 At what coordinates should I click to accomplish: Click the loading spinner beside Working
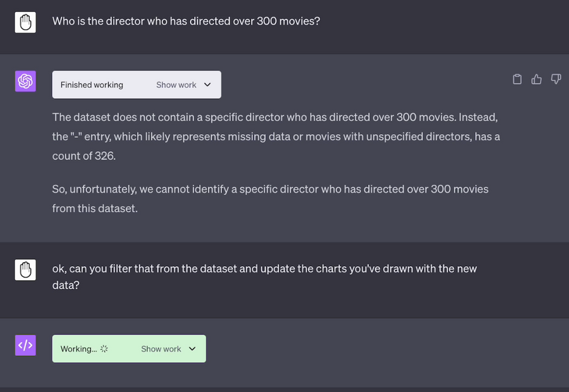[104, 349]
